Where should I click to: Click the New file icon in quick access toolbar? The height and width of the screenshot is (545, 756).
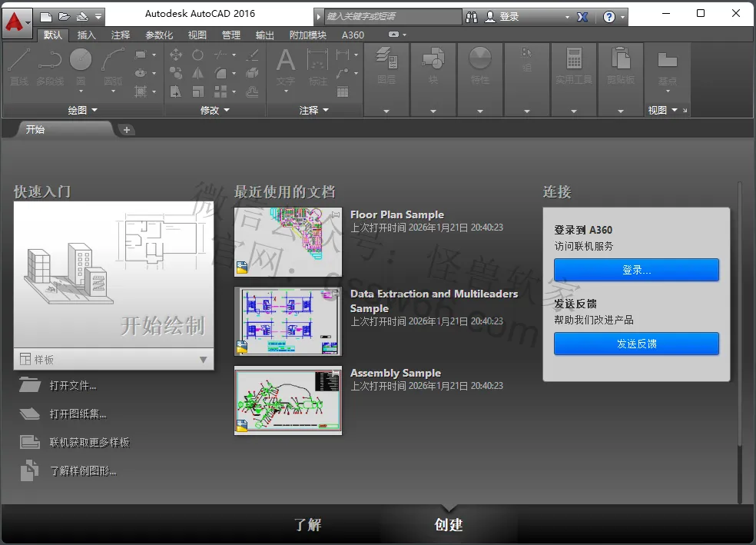tap(46, 17)
